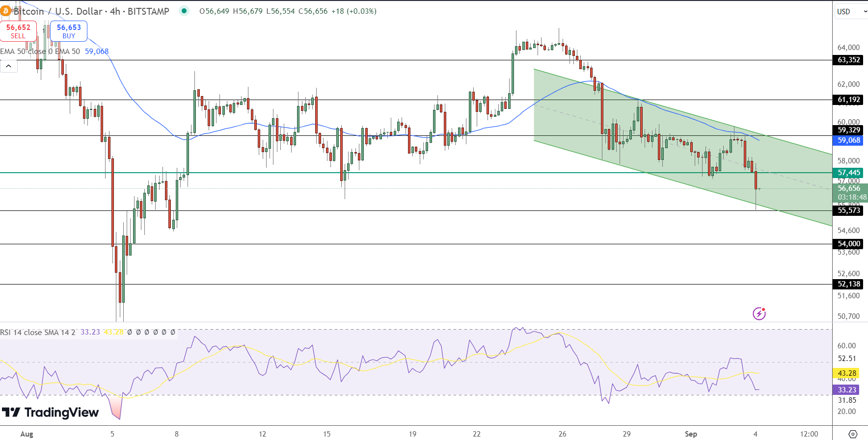The width and height of the screenshot is (868, 440).
Task: Click the 12:00 time axis label
Action: 809,434
